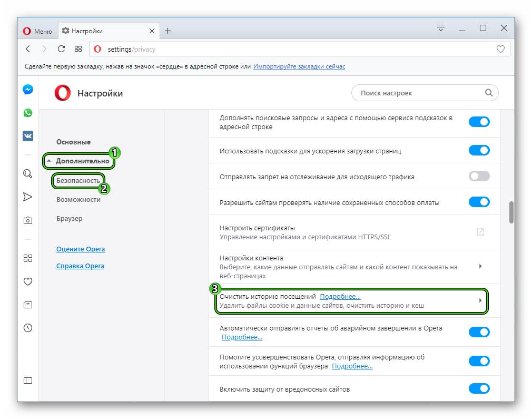The image size is (532, 419).
Task: Open history clock icon in sidebar
Action: 28,328
